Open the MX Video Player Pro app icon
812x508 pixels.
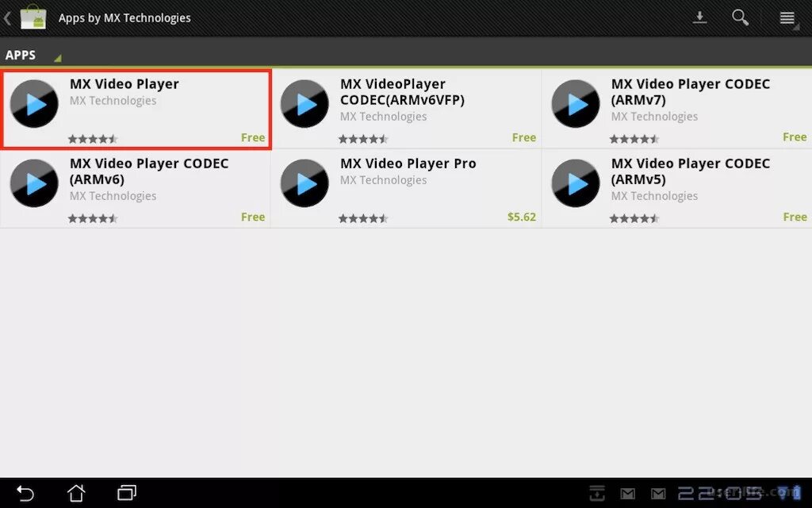pos(304,183)
